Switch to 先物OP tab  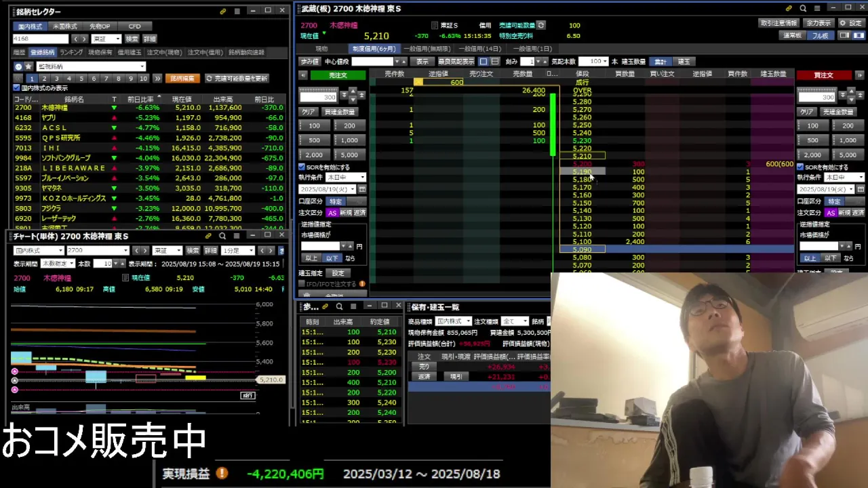pyautogui.click(x=100, y=26)
